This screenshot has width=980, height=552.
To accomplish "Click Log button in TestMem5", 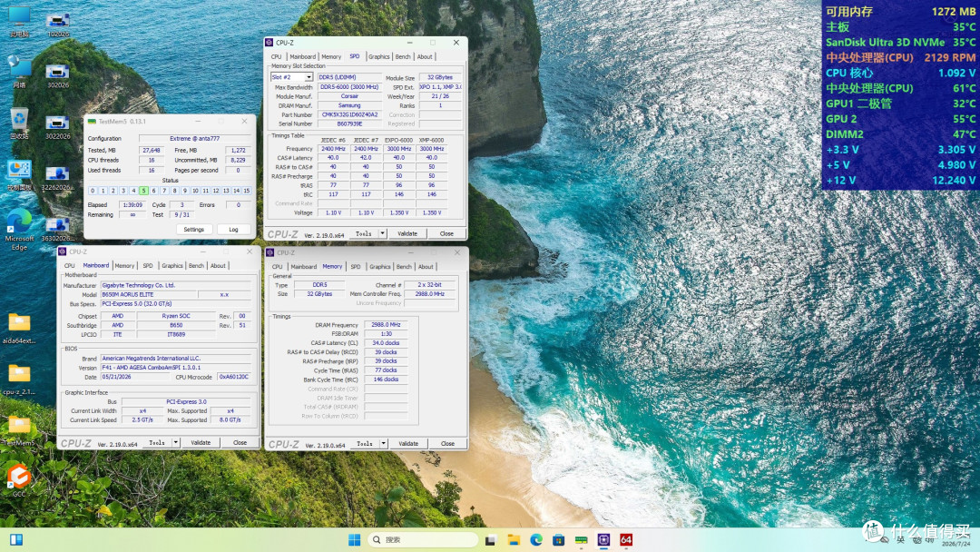I will click(233, 230).
